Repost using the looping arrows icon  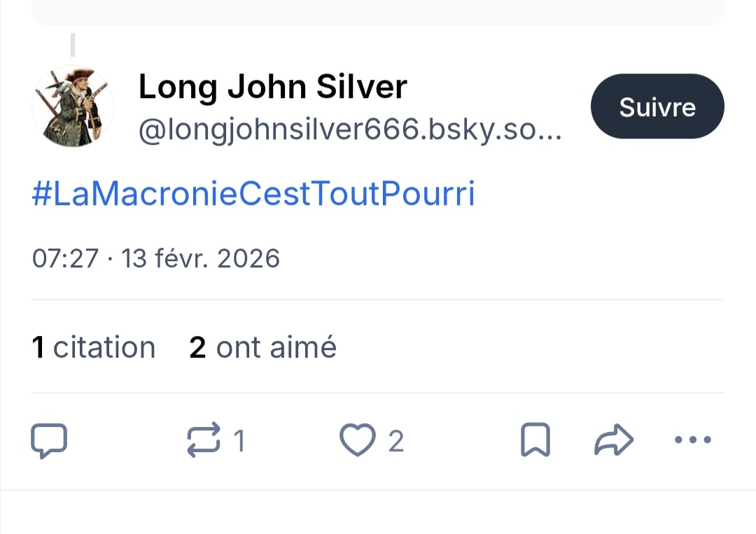click(204, 441)
